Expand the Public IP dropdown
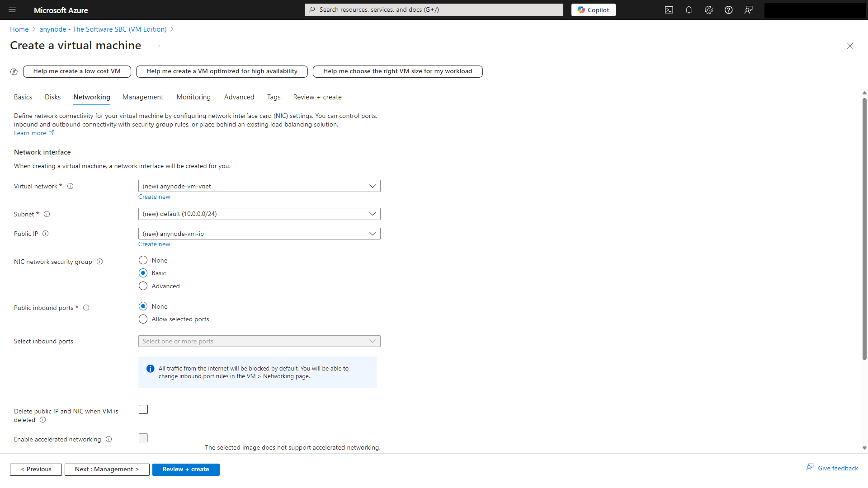868x488 pixels. 259,234
